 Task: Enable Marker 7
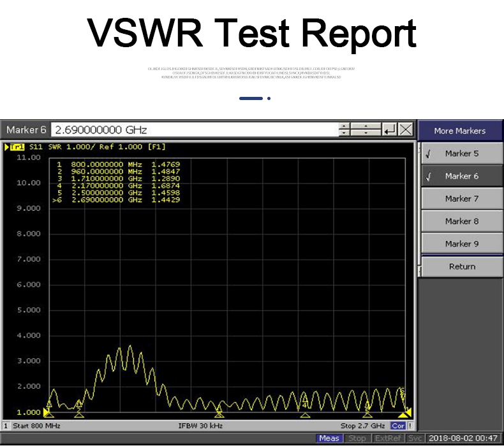(461, 199)
